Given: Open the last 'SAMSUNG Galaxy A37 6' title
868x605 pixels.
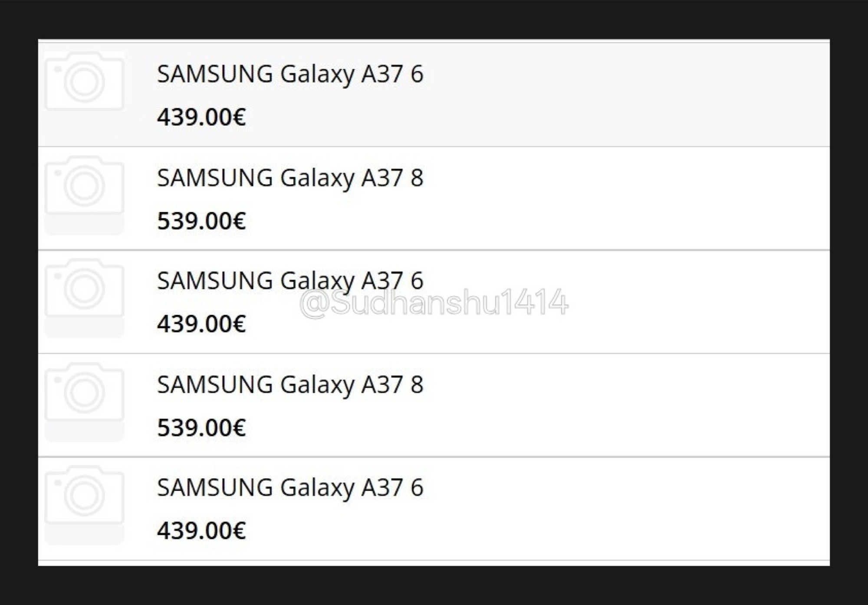Looking at the screenshot, I should pyautogui.click(x=290, y=487).
